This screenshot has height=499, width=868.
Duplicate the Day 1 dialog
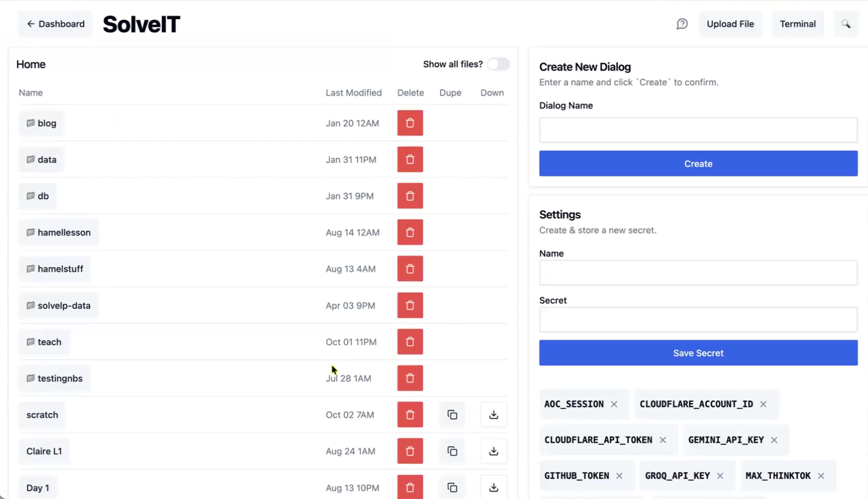pyautogui.click(x=452, y=487)
